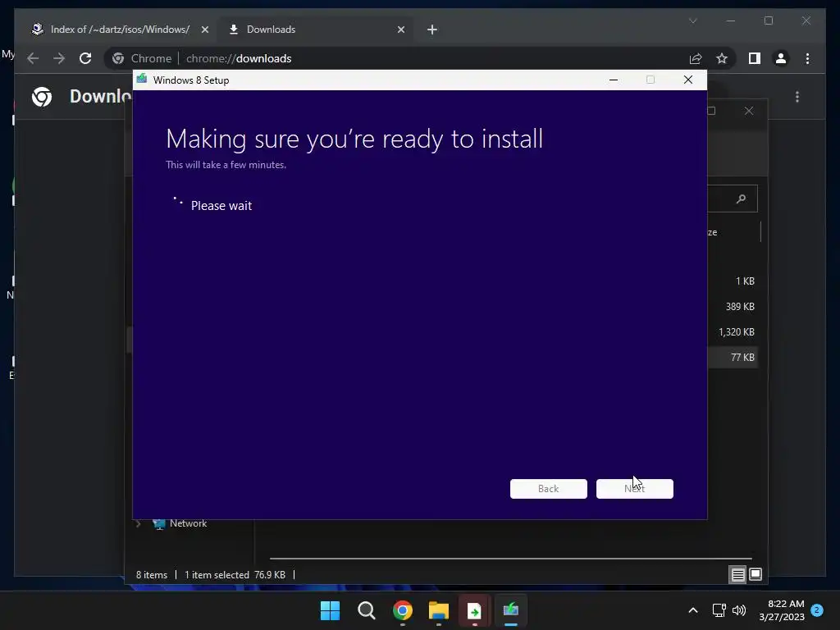The height and width of the screenshot is (630, 840).
Task: Show hidden system tray icons
Action: tap(692, 610)
